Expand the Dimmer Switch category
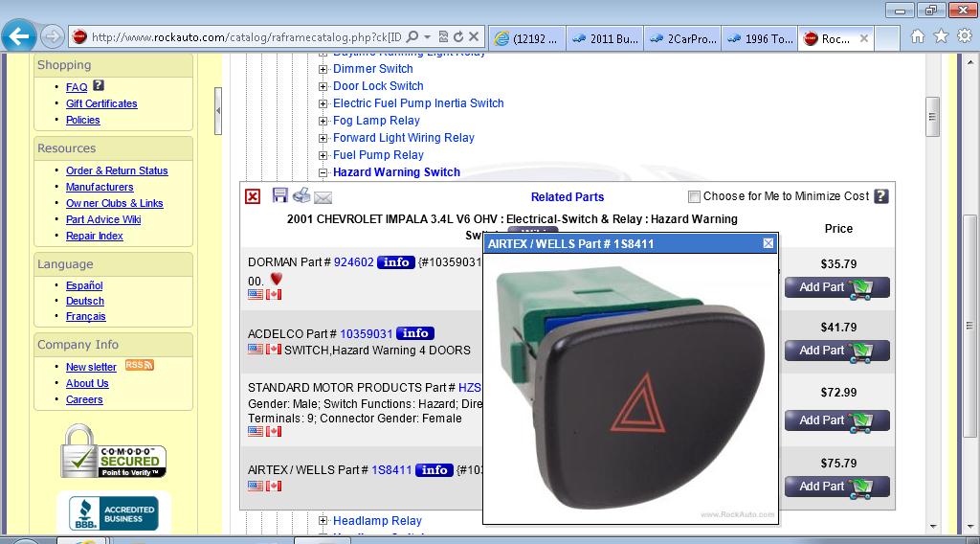The image size is (980, 544). tap(323, 69)
